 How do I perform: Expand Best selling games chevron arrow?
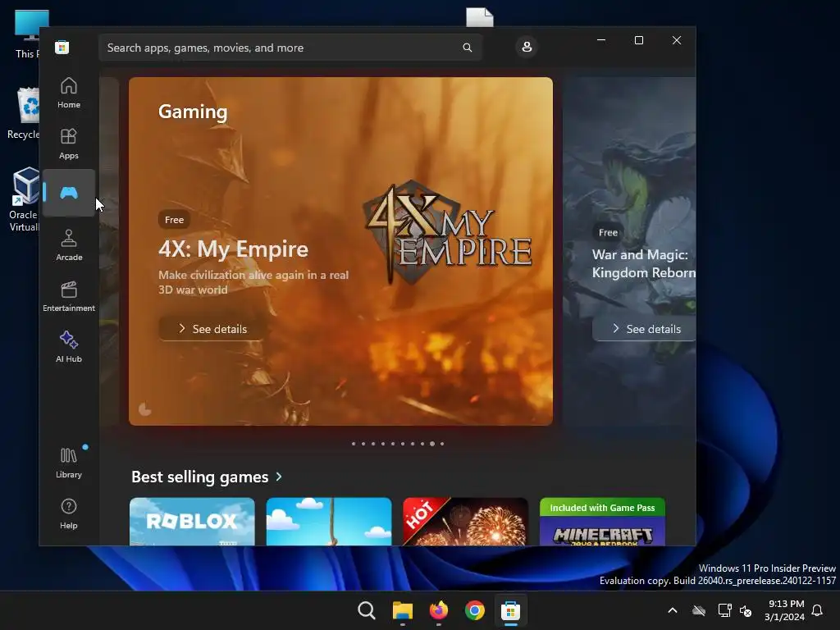point(279,477)
